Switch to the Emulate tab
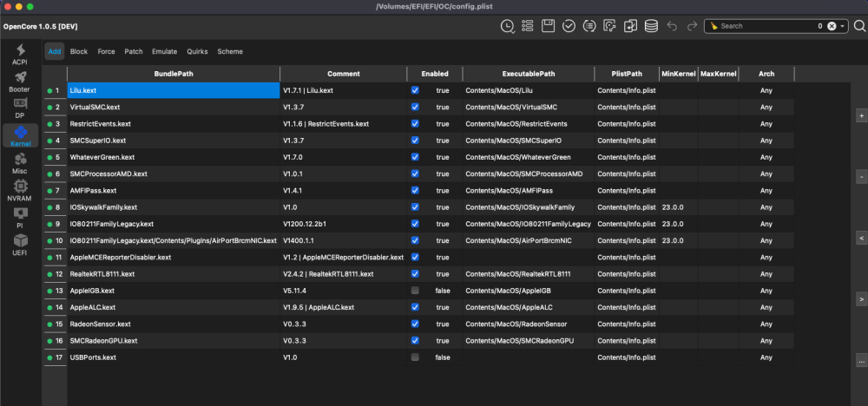The width and height of the screenshot is (868, 406). click(x=164, y=51)
